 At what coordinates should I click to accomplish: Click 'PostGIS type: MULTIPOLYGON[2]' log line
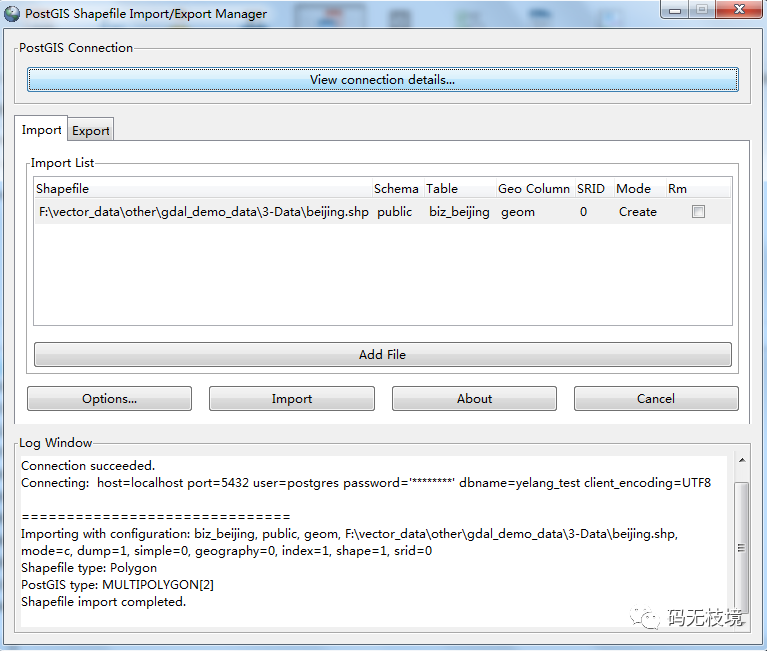pos(117,584)
